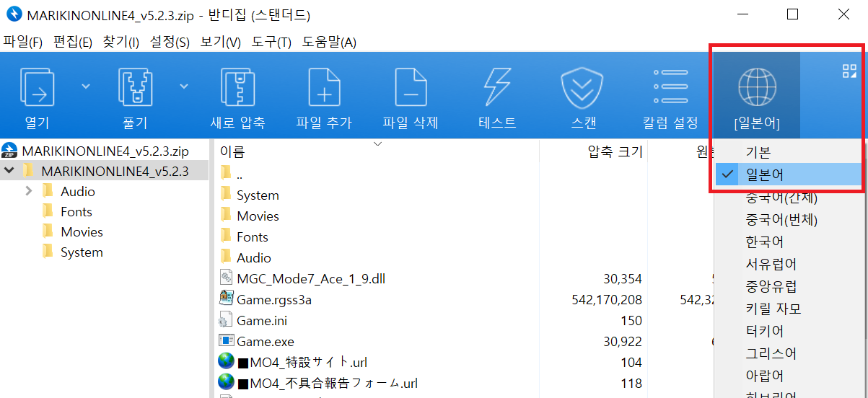Click the 파일 추가 toolbar icon
This screenshot has width=868, height=398.
click(x=324, y=87)
